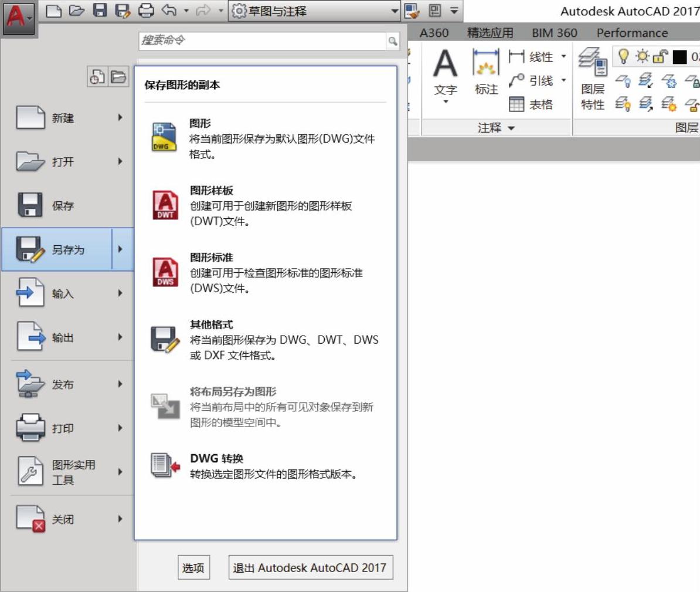Viewport: 700px width, 592px height.
Task: Toggle current layer freeze sun icon
Action: [643, 56]
